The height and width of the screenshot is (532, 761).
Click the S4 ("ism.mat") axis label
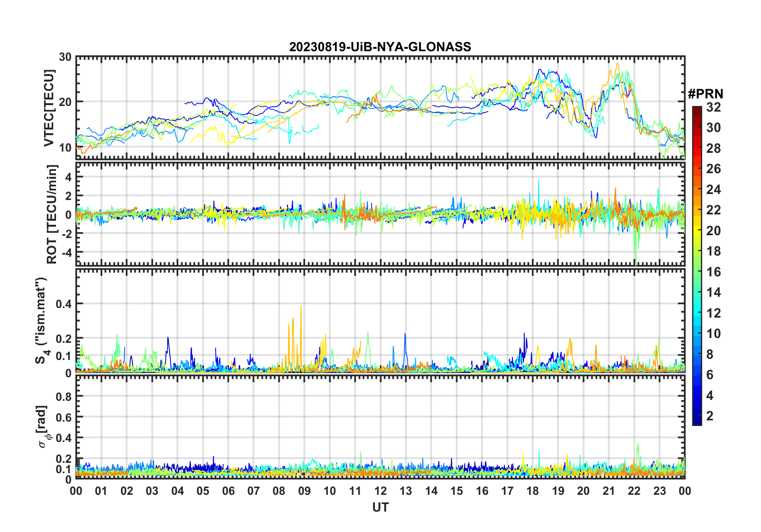[x=42, y=321]
